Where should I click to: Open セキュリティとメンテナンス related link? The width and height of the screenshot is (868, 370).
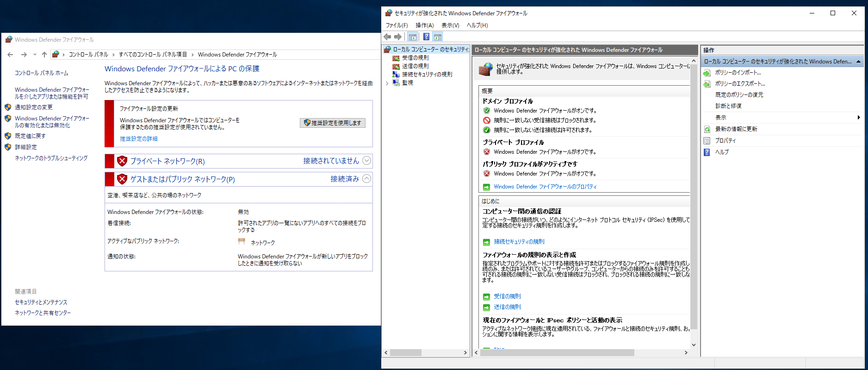[41, 302]
